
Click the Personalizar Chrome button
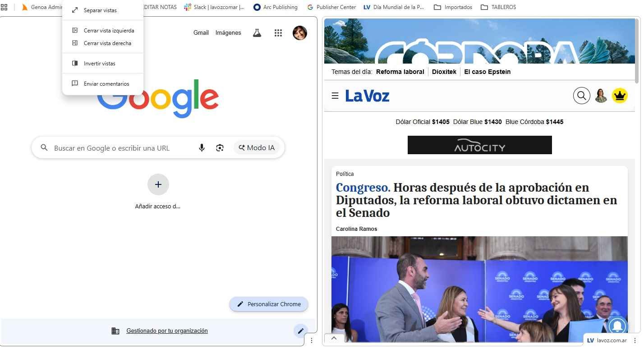[x=269, y=304]
